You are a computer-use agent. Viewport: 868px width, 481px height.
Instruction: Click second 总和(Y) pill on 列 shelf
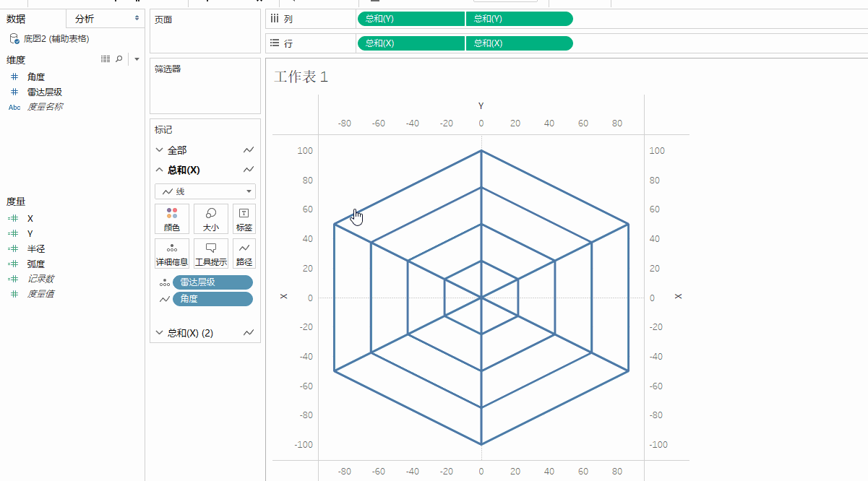(x=519, y=19)
